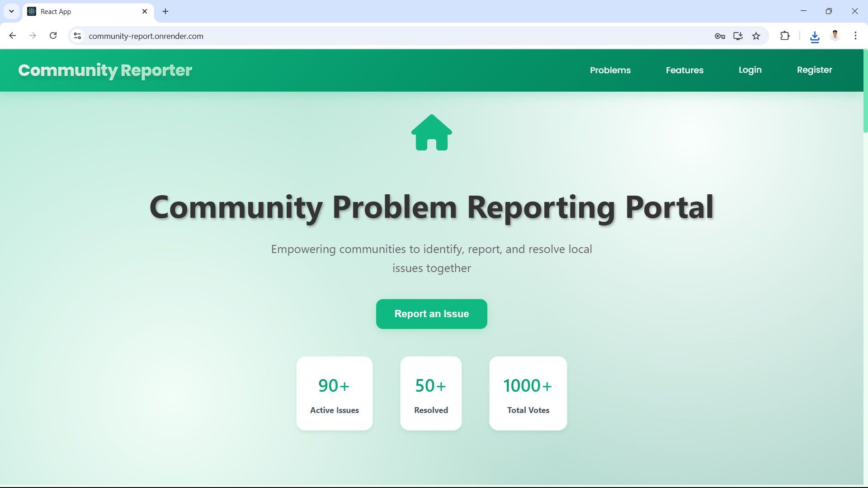Open Chrome three-dot menu
The width and height of the screenshot is (868, 488).
point(855,36)
